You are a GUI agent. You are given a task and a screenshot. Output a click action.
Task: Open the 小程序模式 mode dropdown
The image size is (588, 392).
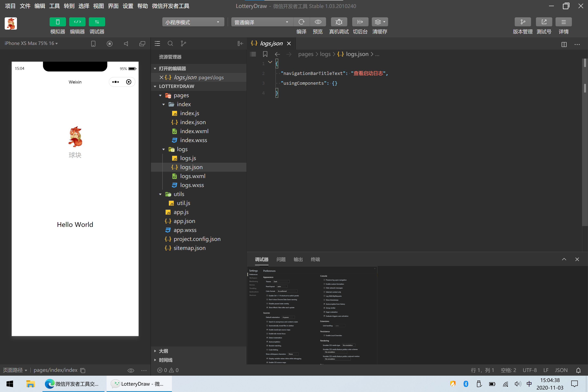pos(193,22)
